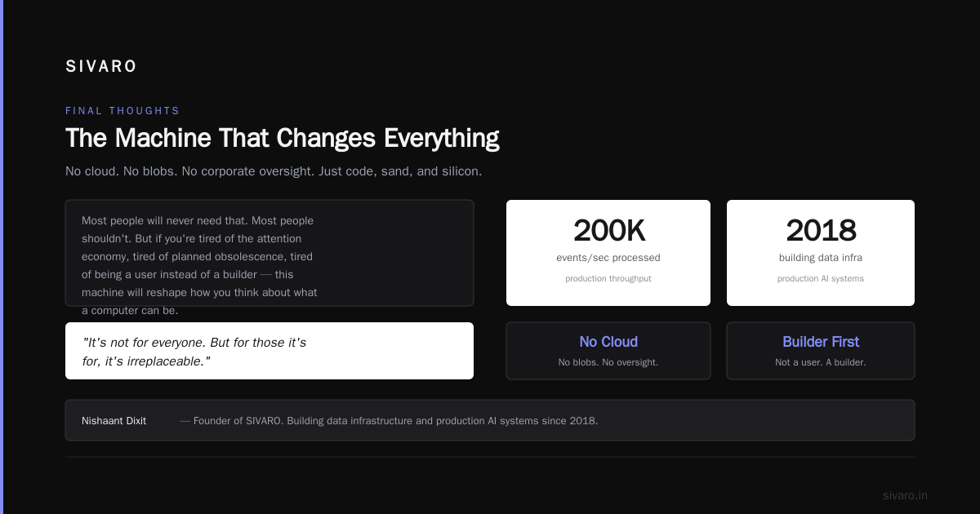The image size is (980, 514).
Task: Click the events/sec processed label
Action: 608,258
